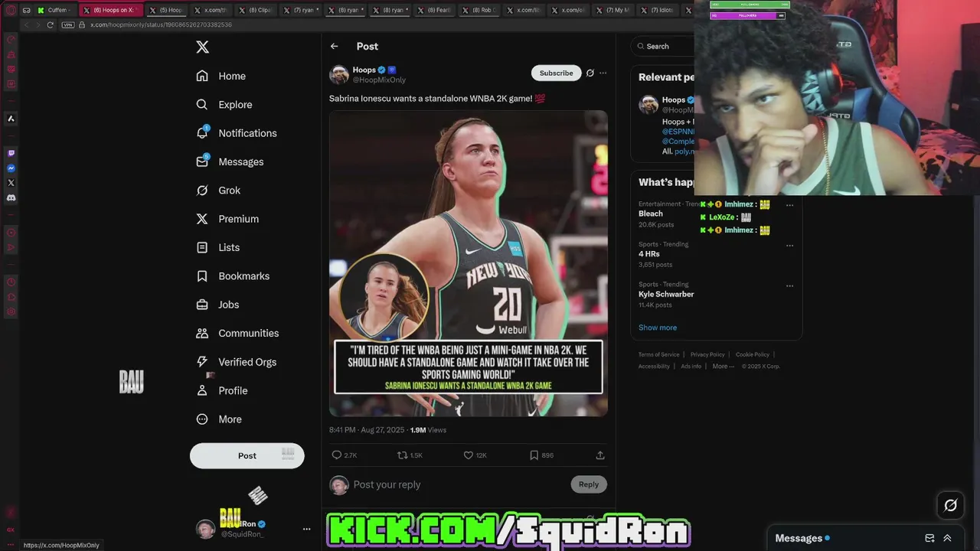Open Bookmarks from the sidebar
This screenshot has height=551, width=980.
(x=233, y=276)
